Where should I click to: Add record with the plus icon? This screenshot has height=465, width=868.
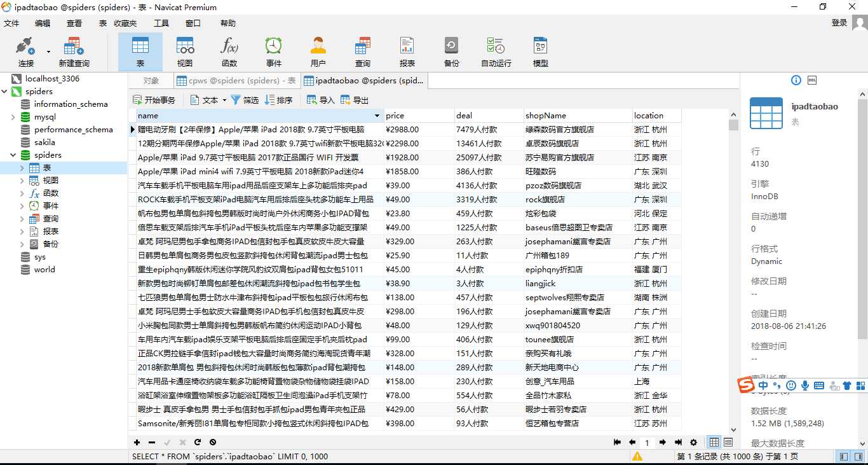pos(137,442)
